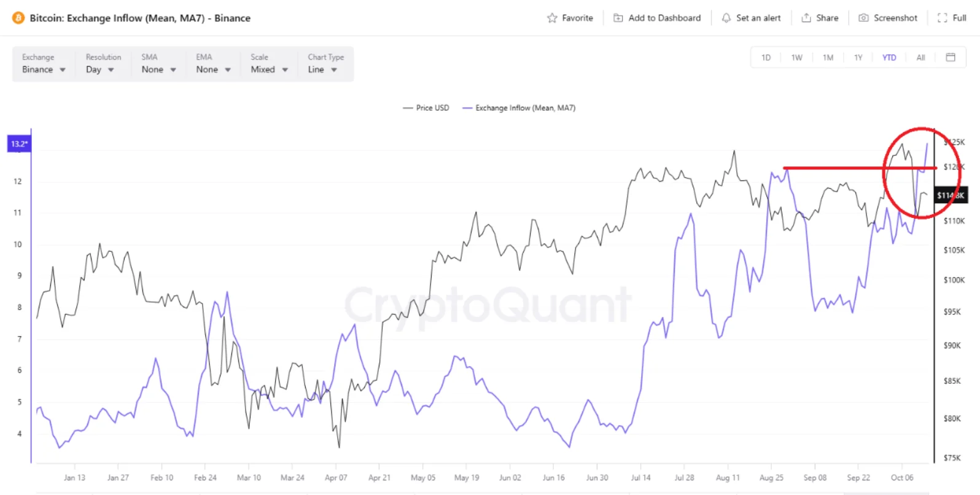Choose the 1W range button

797,58
